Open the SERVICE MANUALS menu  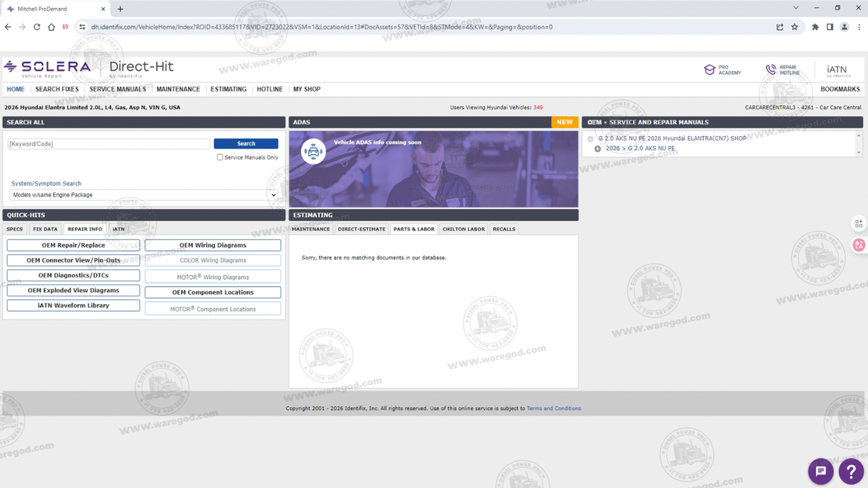pyautogui.click(x=118, y=89)
